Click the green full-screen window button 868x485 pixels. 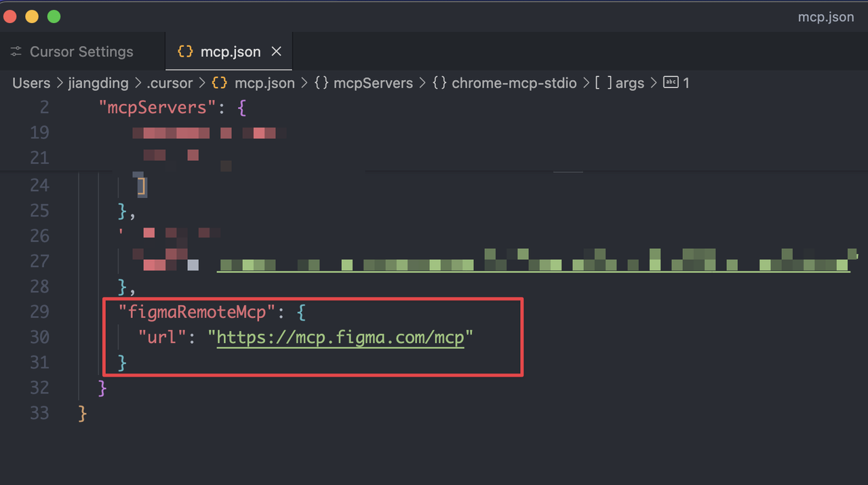pyautogui.click(x=54, y=16)
